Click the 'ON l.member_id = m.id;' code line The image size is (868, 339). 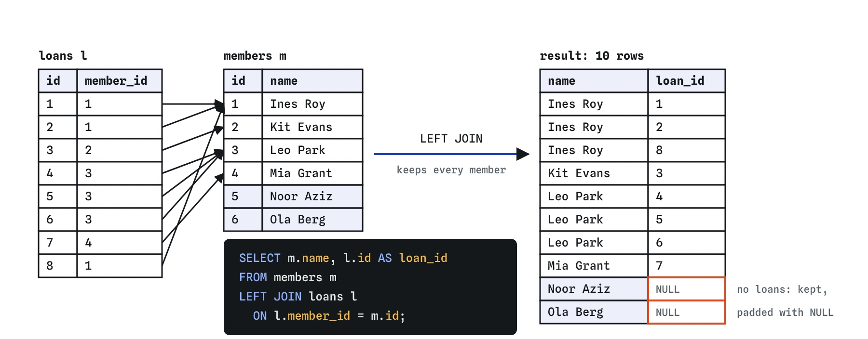(329, 316)
